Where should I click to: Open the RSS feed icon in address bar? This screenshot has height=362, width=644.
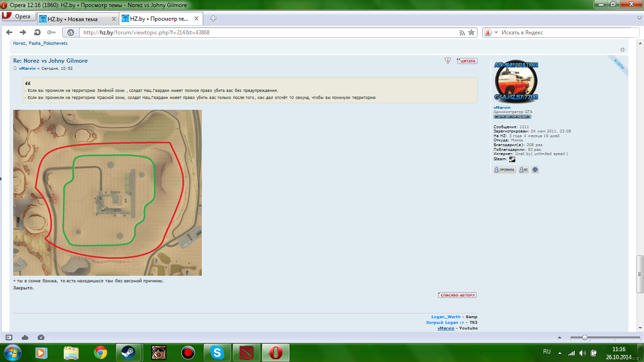[x=462, y=33]
